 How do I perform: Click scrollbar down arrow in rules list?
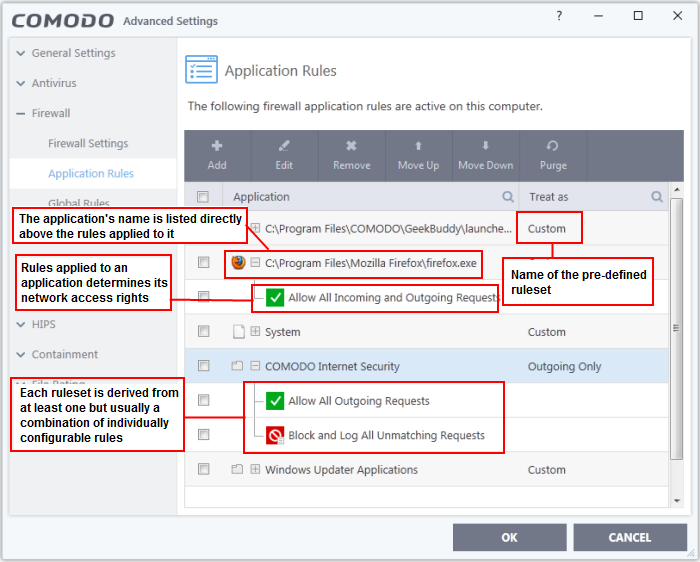pos(677,501)
